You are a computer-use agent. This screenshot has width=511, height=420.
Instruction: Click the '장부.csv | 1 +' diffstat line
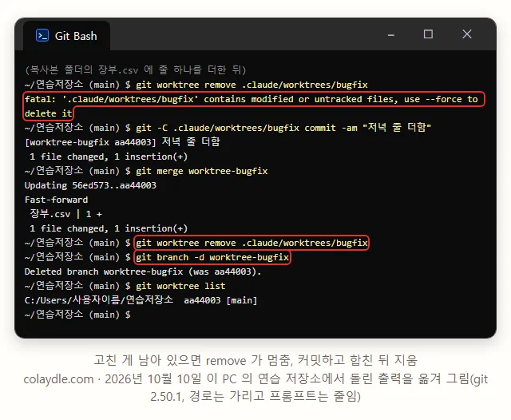pyautogui.click(x=65, y=214)
